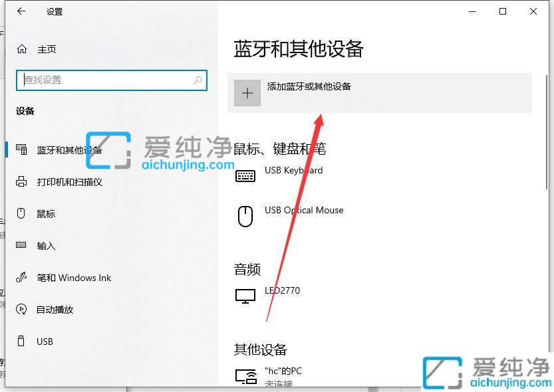Click the plus icon to add a device
The height and width of the screenshot is (392, 554).
pos(247,92)
